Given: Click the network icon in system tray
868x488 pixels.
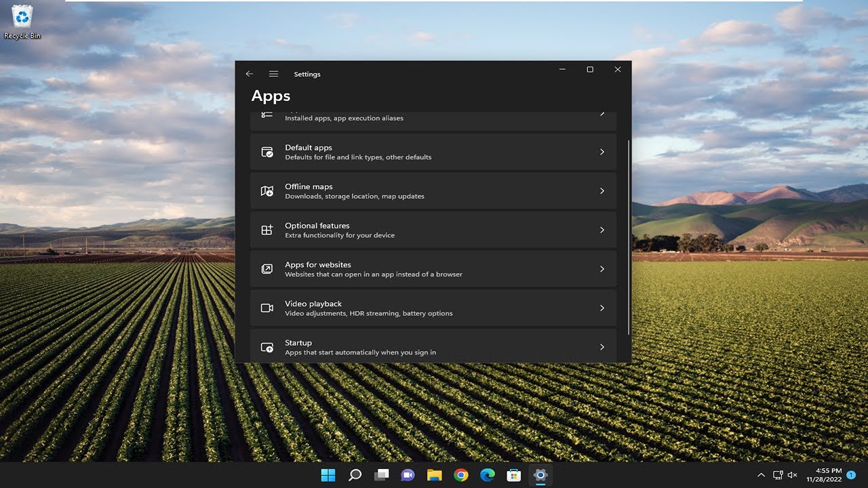Looking at the screenshot, I should (x=778, y=475).
